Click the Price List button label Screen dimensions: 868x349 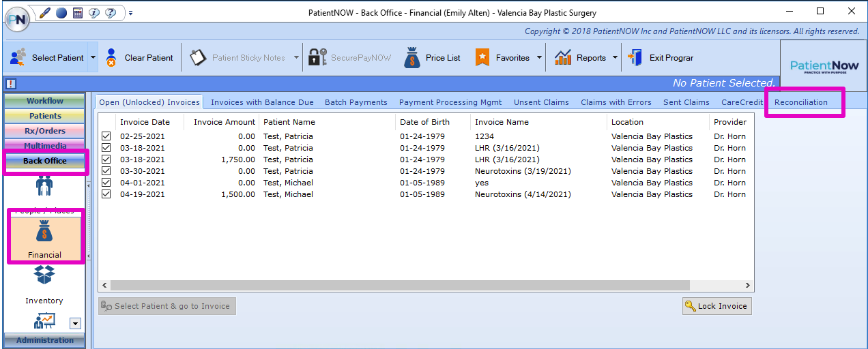(443, 58)
